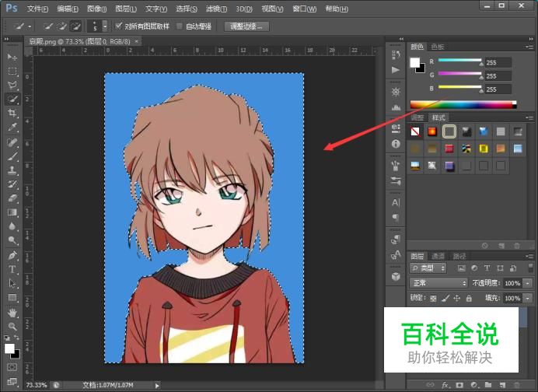Viewport: 538px width, 392px height.
Task: Click the Add Layer Mask icon
Action: 459,385
